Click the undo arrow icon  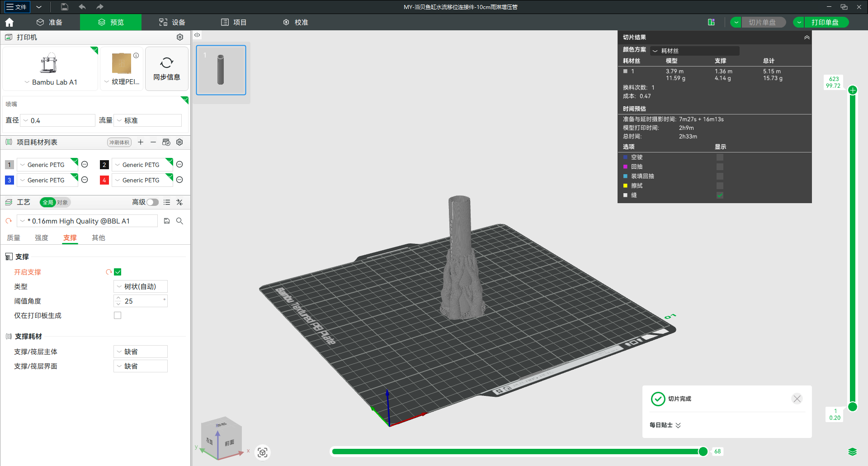pyautogui.click(x=82, y=7)
